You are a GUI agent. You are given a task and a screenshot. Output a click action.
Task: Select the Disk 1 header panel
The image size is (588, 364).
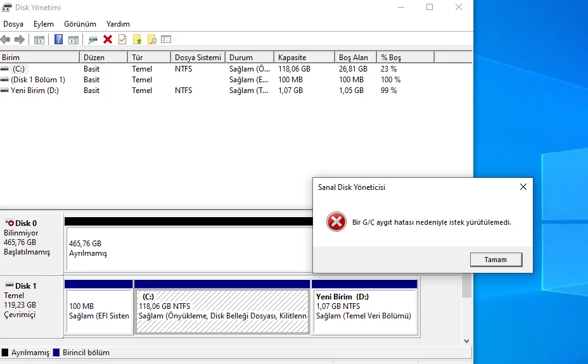[32, 306]
